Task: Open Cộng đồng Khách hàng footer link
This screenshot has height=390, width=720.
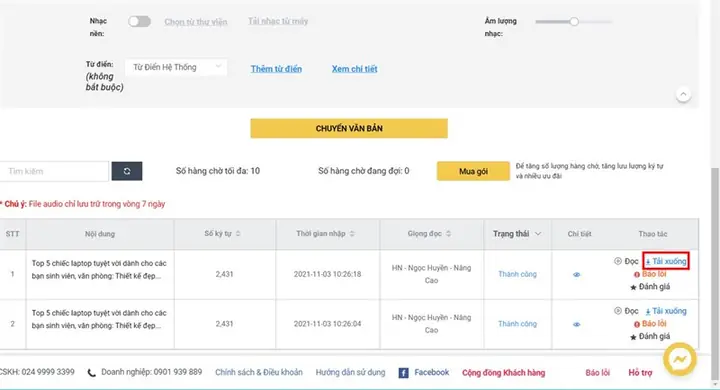Action: coord(503,373)
